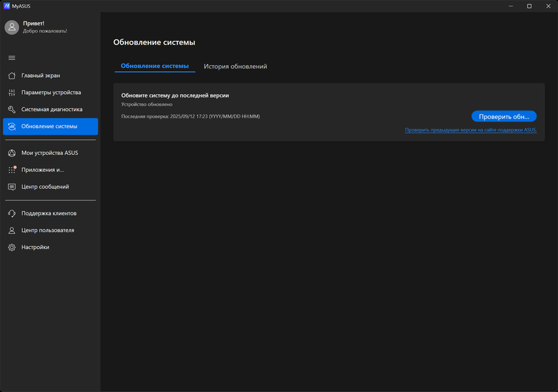Click the Проверить обн... button

click(x=504, y=116)
